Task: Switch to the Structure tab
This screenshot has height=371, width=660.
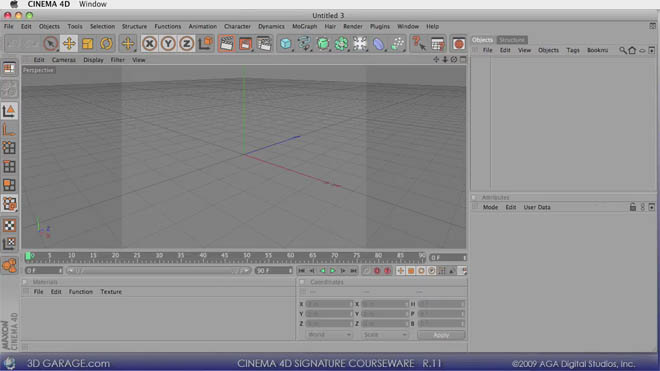Action: tap(511, 40)
